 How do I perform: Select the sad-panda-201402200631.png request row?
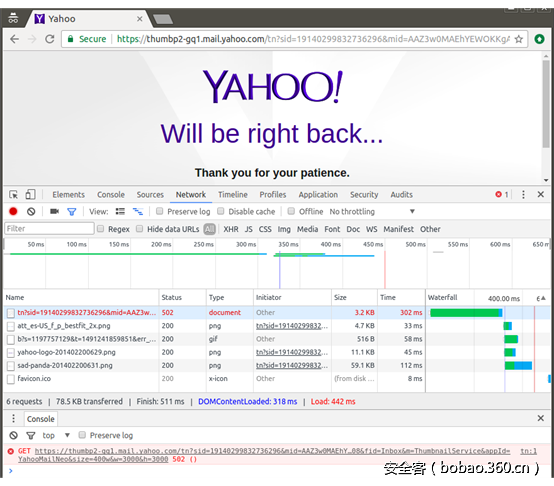point(276,366)
